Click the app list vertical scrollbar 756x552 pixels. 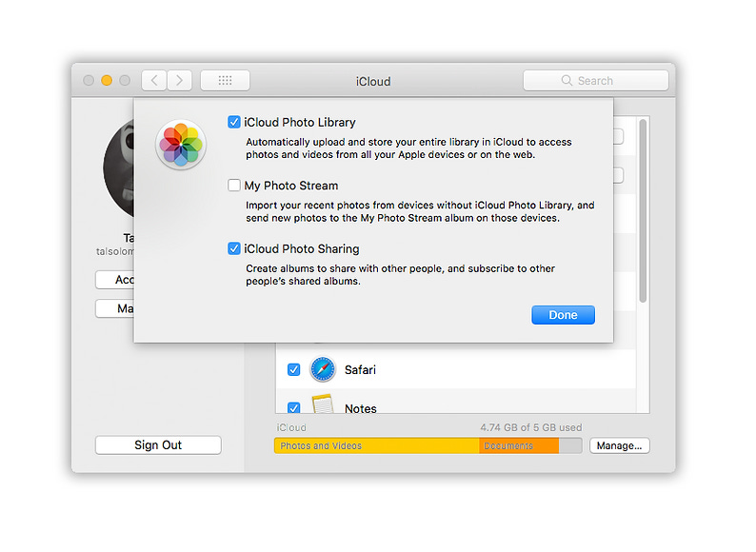click(x=643, y=211)
